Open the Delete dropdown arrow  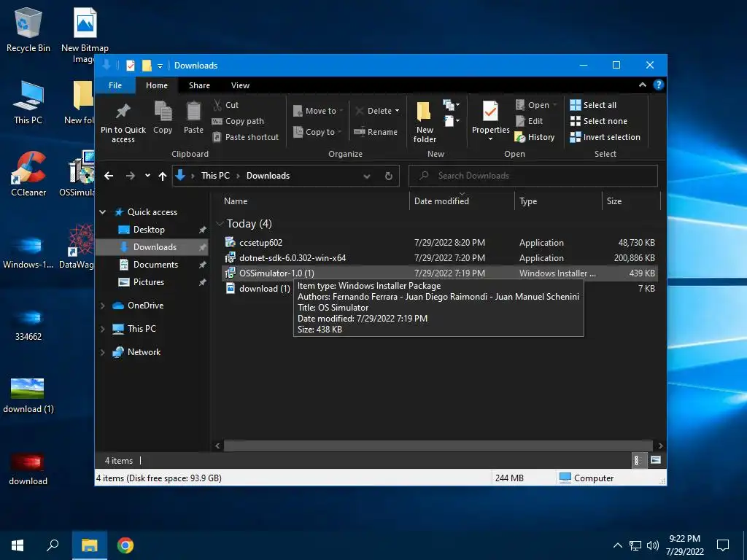[398, 111]
